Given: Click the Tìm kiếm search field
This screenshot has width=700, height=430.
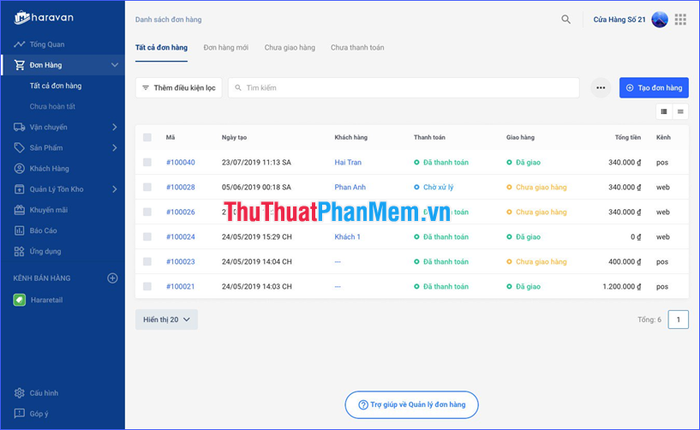Looking at the screenshot, I should [x=404, y=88].
